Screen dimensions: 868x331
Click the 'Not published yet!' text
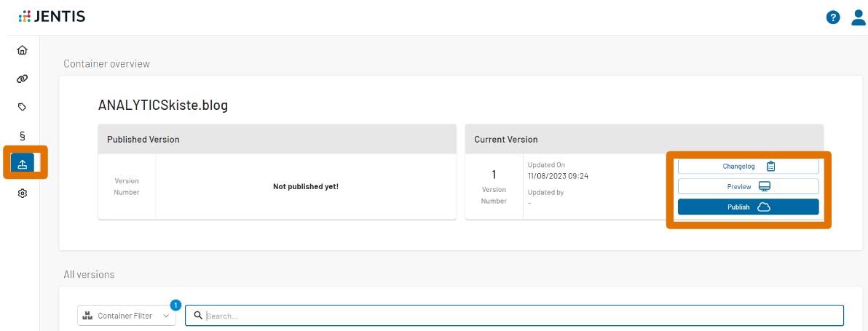click(x=306, y=187)
